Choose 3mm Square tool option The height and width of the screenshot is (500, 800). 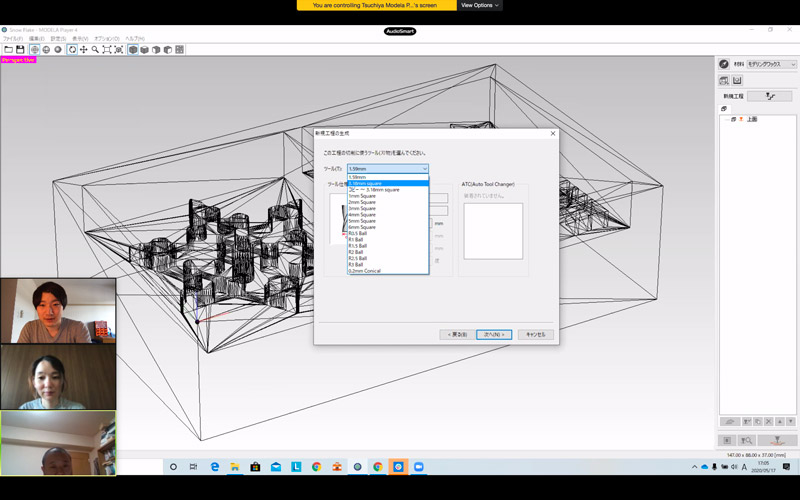click(388, 208)
